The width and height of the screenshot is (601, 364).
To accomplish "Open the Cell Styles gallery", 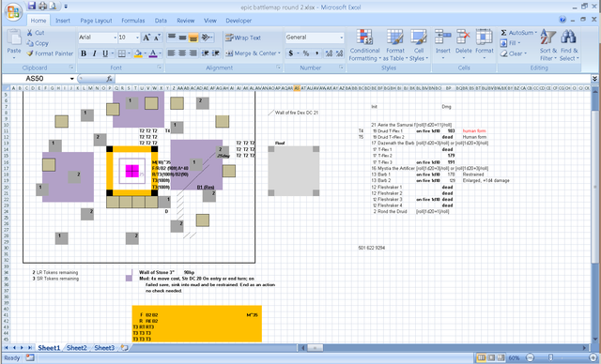I will point(419,45).
